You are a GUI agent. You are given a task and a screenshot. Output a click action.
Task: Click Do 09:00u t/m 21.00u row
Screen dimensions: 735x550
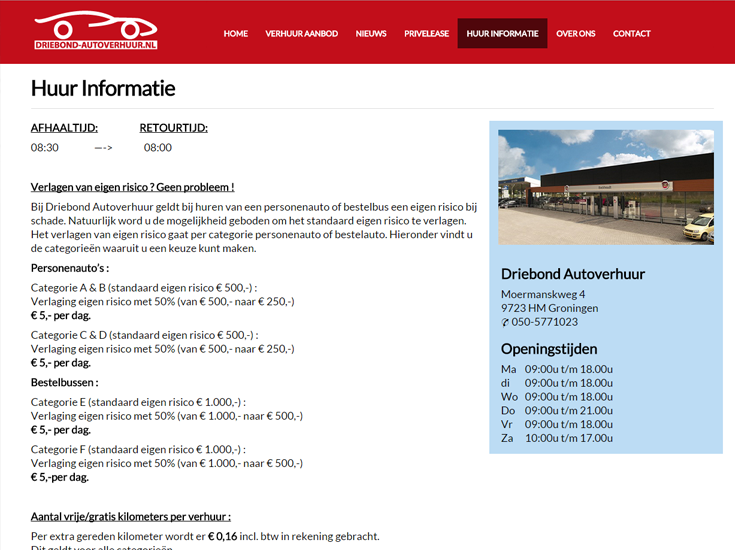click(x=557, y=411)
